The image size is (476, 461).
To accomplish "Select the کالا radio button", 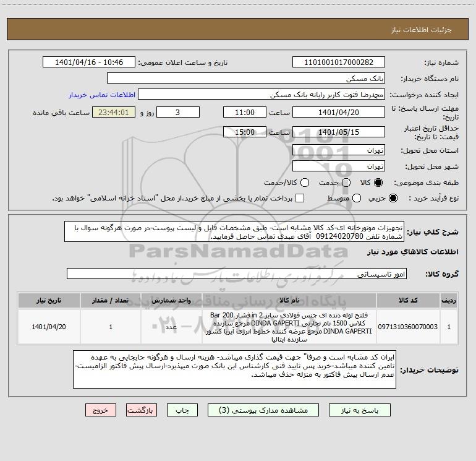I will 378,183.
